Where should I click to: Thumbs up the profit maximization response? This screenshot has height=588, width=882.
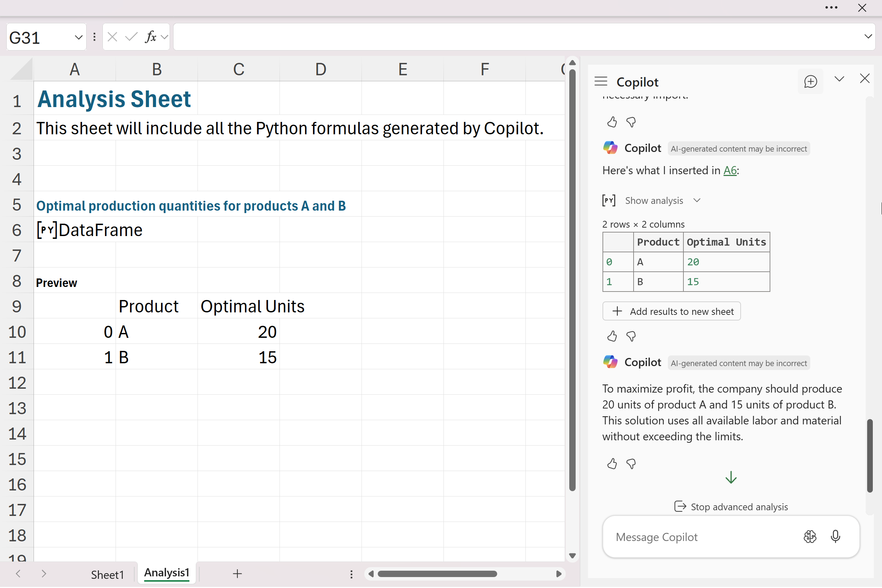point(612,464)
